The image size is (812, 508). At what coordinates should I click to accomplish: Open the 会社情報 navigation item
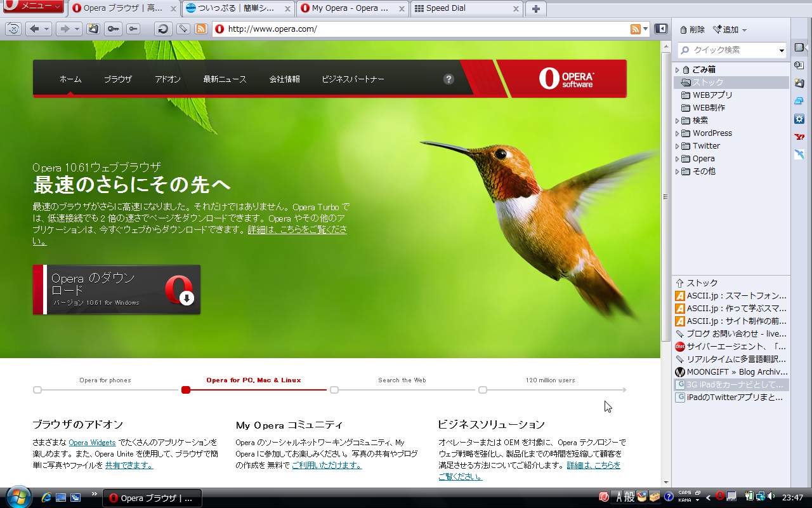point(285,79)
